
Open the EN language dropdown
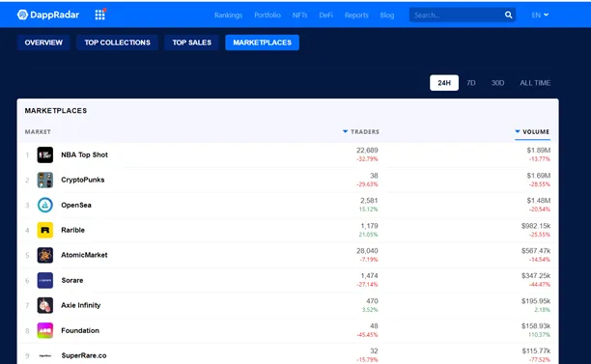click(x=540, y=15)
